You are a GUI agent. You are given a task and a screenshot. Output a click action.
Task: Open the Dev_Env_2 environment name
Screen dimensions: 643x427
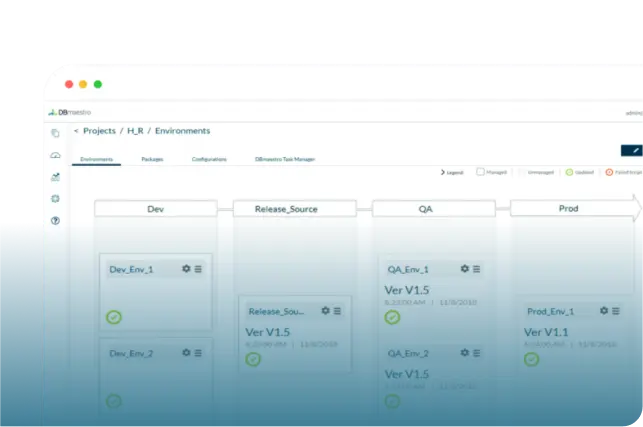coord(131,354)
